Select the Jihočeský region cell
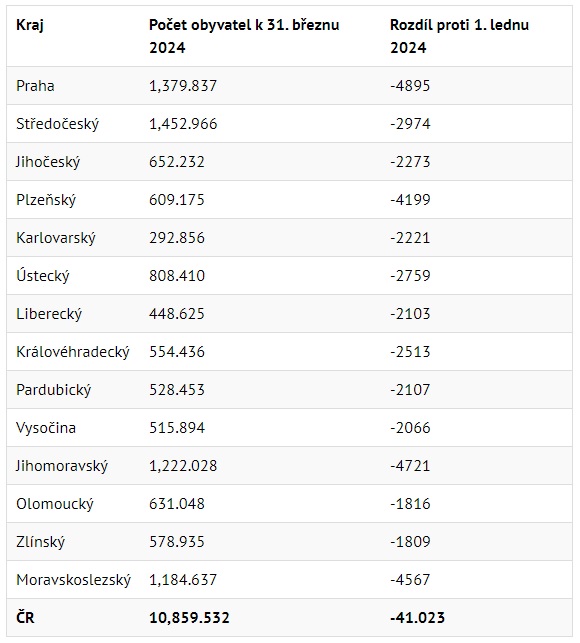Viewport: 580px width, 643px height. tap(48, 162)
